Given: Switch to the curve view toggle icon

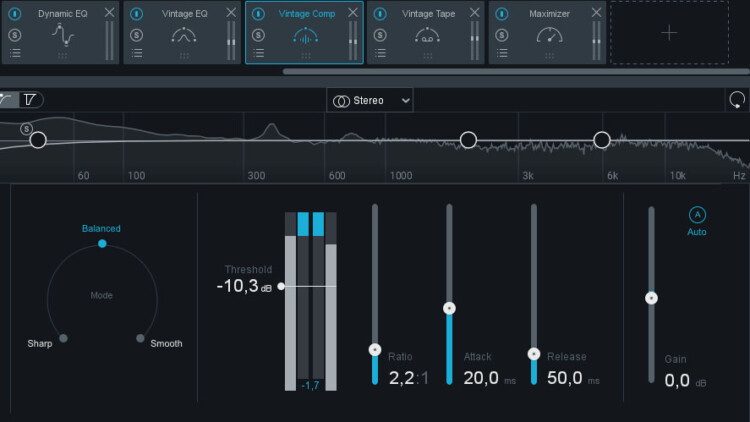Looking at the screenshot, I should tap(8, 100).
